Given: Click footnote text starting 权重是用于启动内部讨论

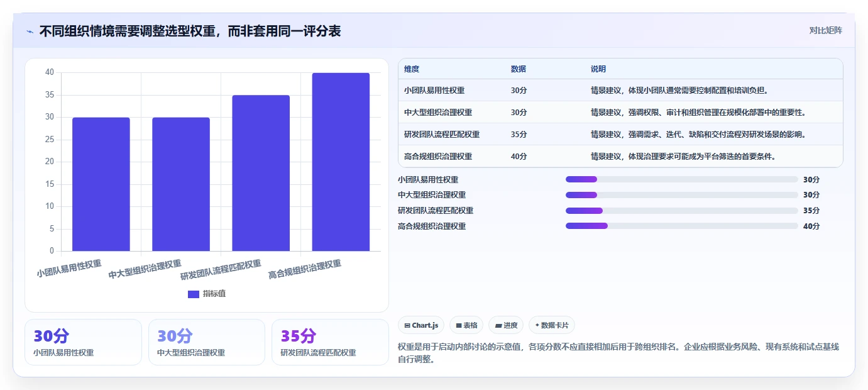Looking at the screenshot, I should [618, 353].
